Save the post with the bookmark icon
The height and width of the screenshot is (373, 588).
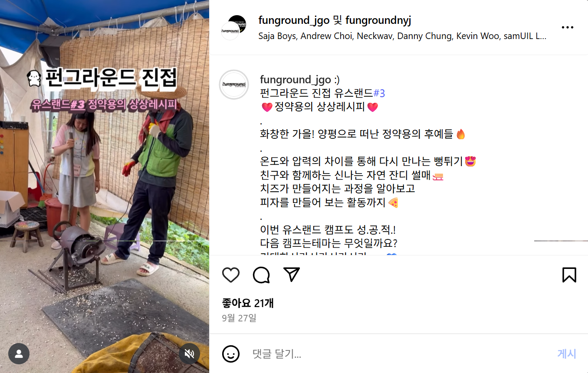click(x=569, y=275)
